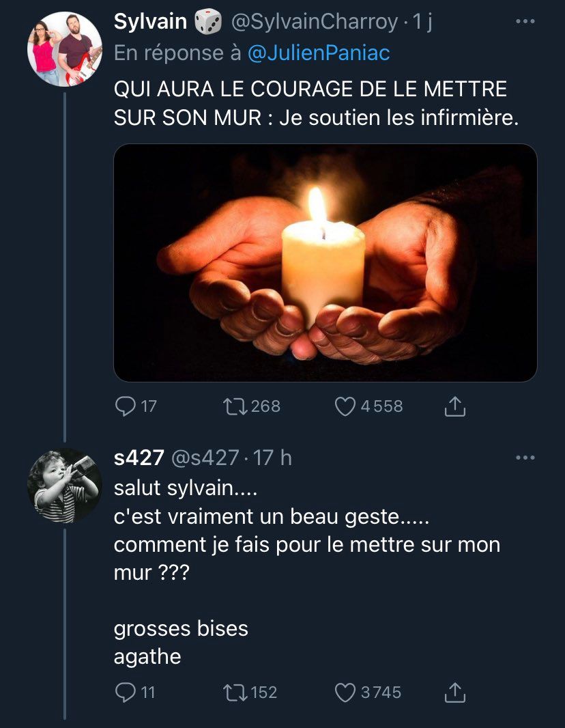Share Sylvain's tweet via share icon

tap(454, 407)
